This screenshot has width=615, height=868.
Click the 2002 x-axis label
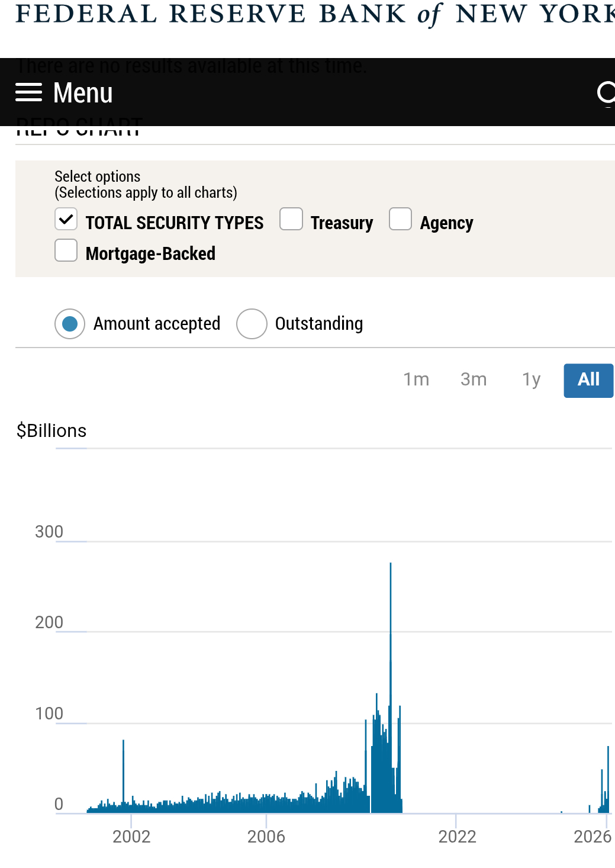click(131, 837)
